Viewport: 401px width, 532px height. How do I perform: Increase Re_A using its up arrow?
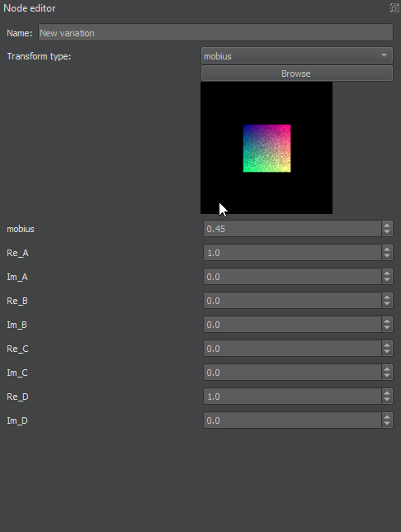387,249
